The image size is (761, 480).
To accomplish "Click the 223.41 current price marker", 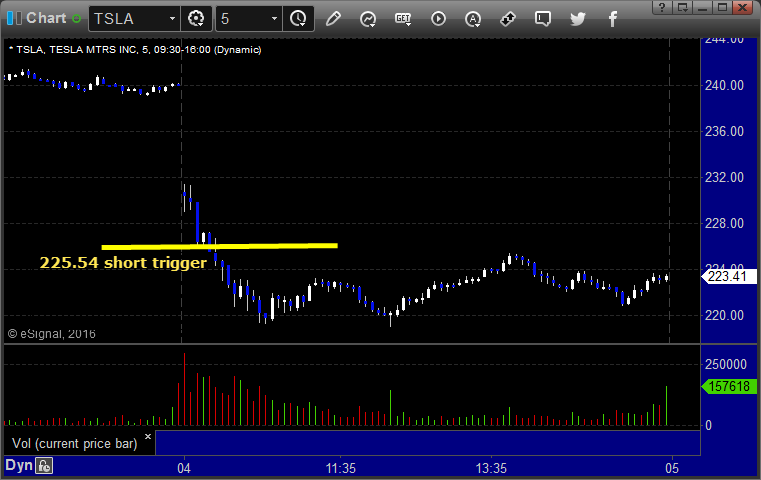I will (729, 277).
